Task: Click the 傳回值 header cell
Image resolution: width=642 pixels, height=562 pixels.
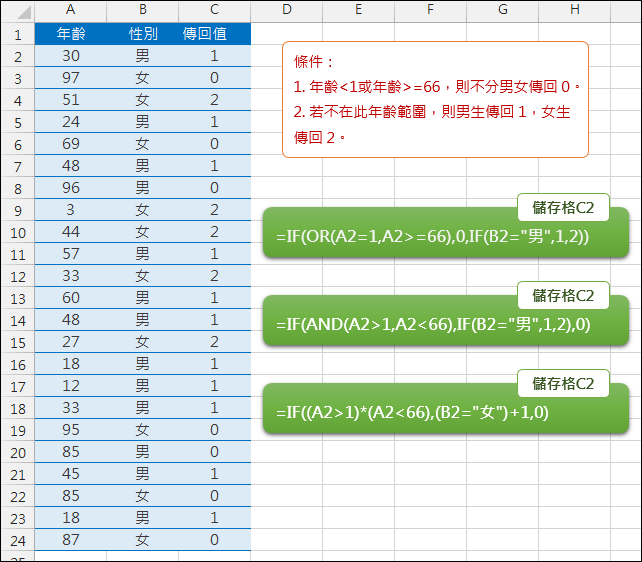Action: (215, 34)
